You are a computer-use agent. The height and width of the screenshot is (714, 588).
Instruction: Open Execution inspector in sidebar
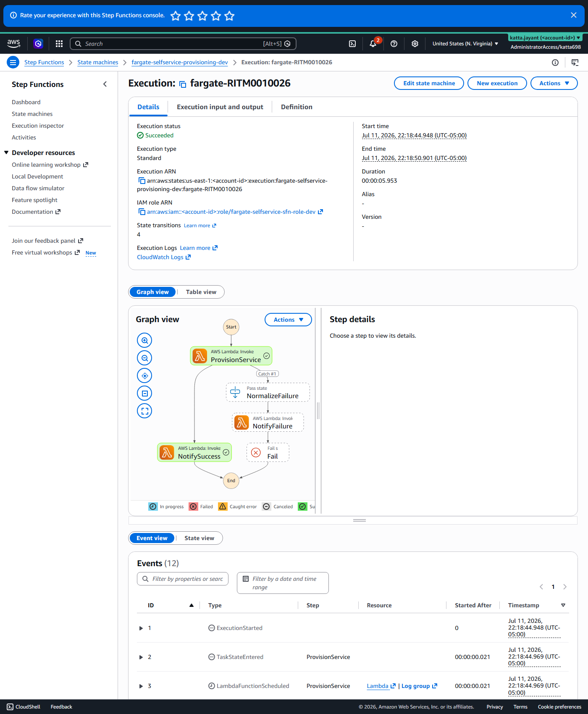click(38, 126)
